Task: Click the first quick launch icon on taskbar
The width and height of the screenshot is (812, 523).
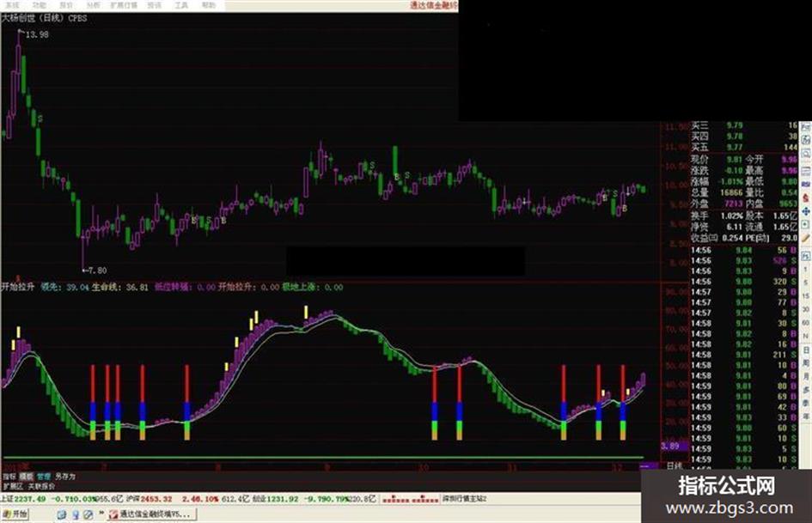Action: tap(62, 514)
